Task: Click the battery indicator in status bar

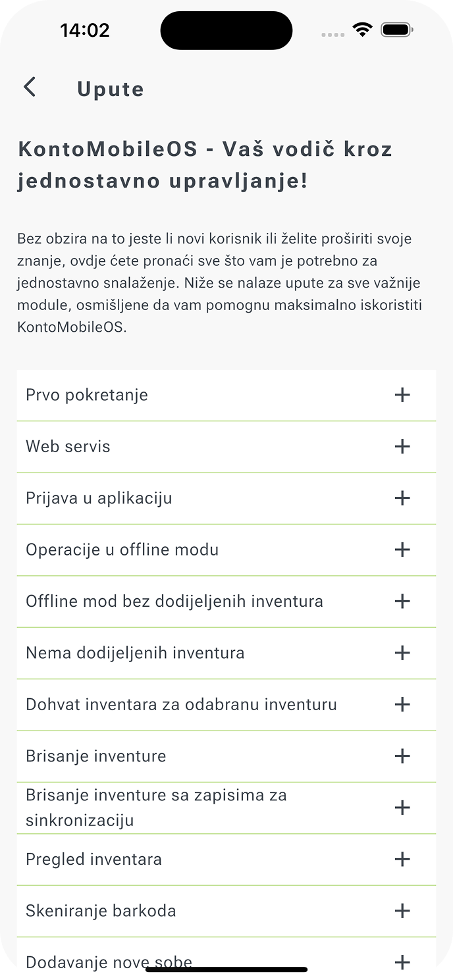Action: [396, 30]
